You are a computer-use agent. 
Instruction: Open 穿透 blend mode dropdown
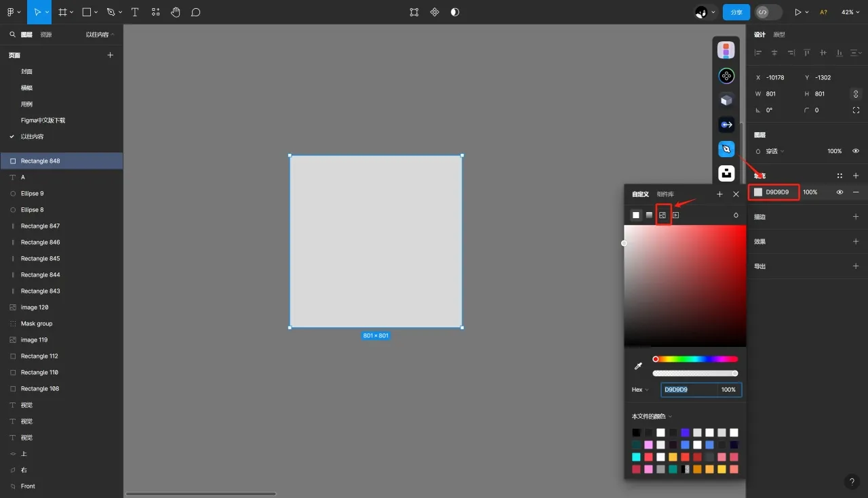(774, 151)
